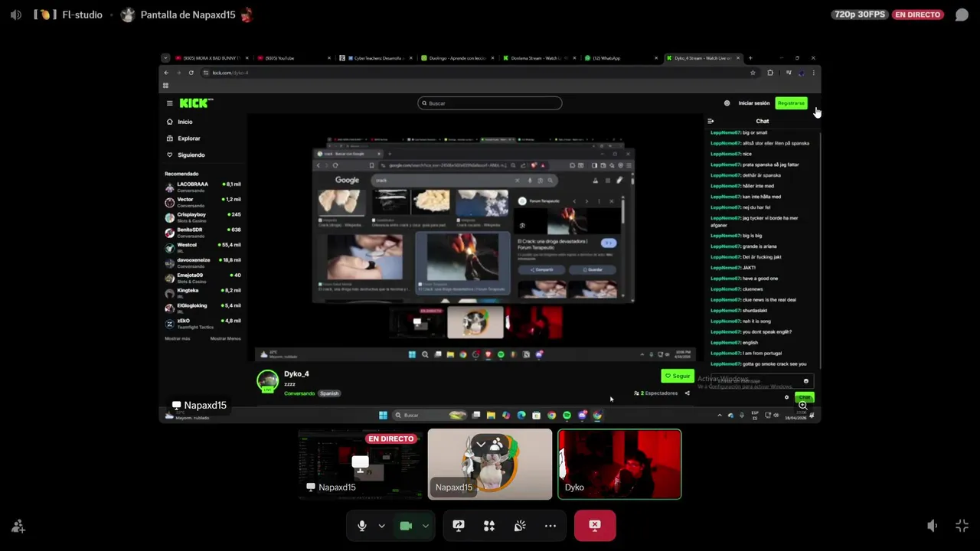Click Kick Buscar search field
Screen dimensions: 980x551
[x=490, y=103]
